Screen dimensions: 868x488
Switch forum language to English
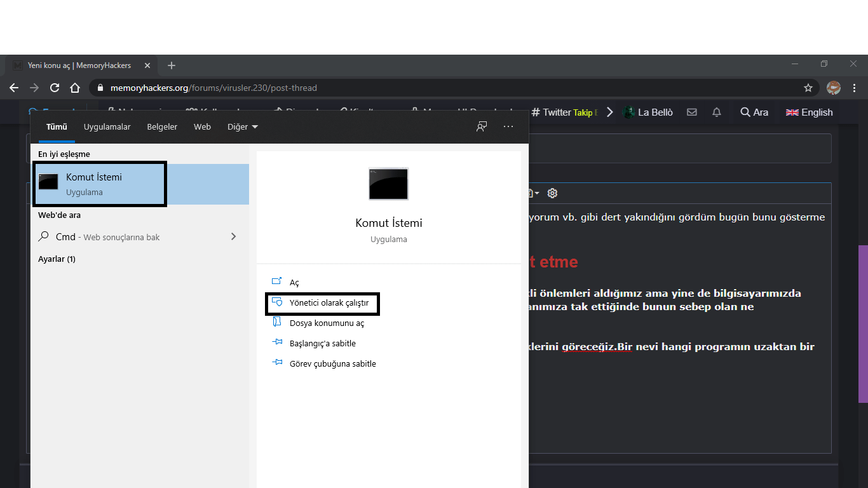click(809, 112)
